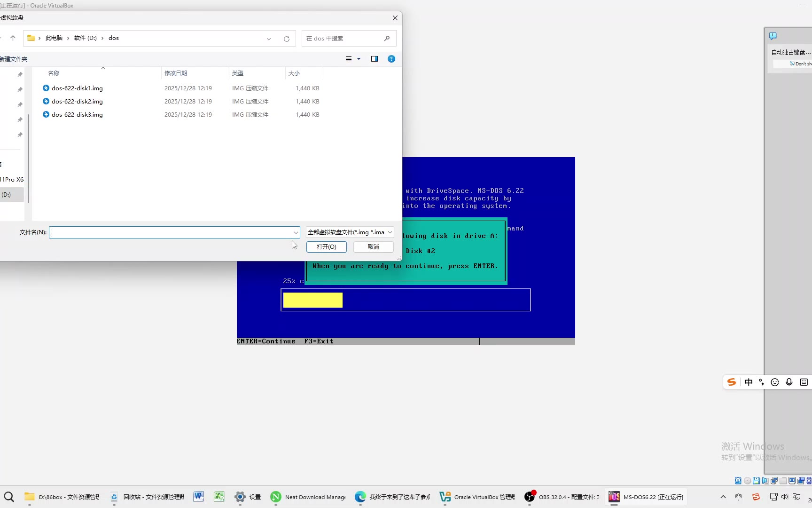This screenshot has height=508, width=812.
Task: Expand the filename history dropdown arrow
Action: pyautogui.click(x=296, y=232)
